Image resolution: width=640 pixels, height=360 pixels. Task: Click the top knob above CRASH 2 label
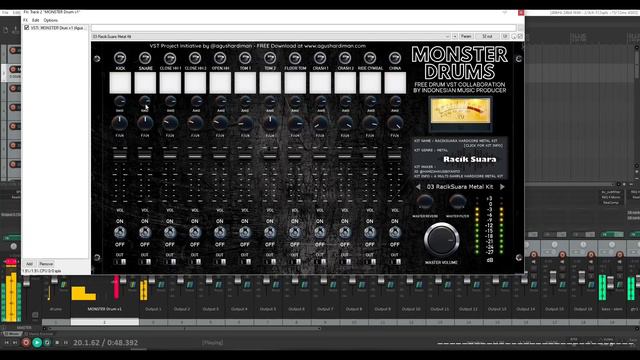tap(345, 58)
